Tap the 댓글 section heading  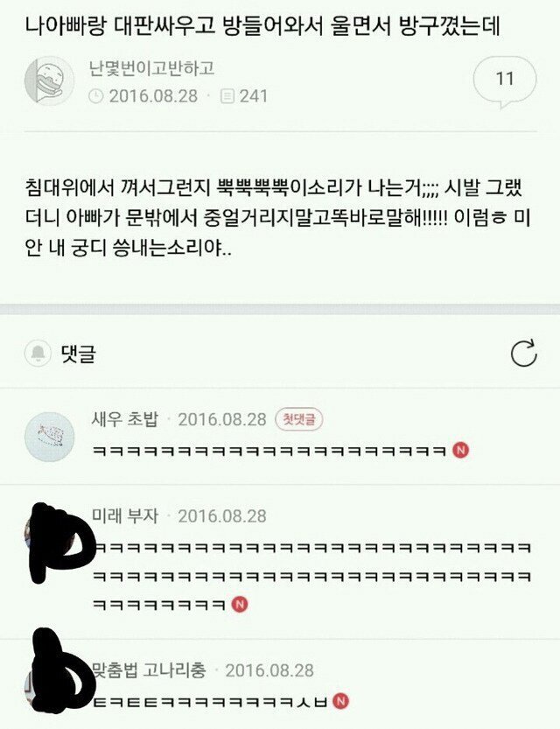[79, 354]
